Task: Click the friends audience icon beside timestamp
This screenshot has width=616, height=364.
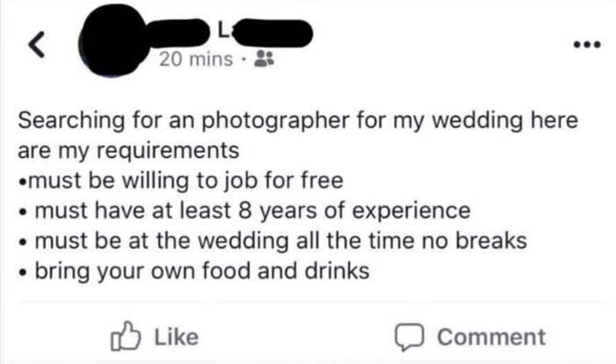Action: pyautogui.click(x=263, y=61)
